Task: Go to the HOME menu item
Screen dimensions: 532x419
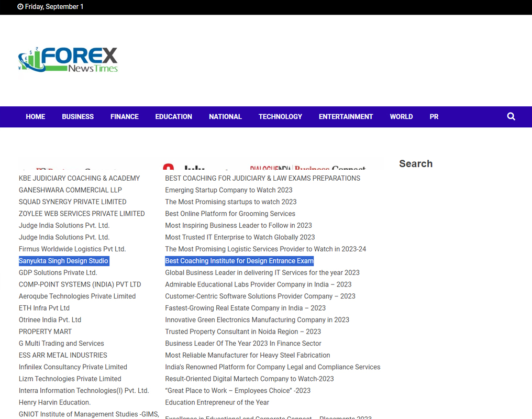Action: [x=35, y=117]
